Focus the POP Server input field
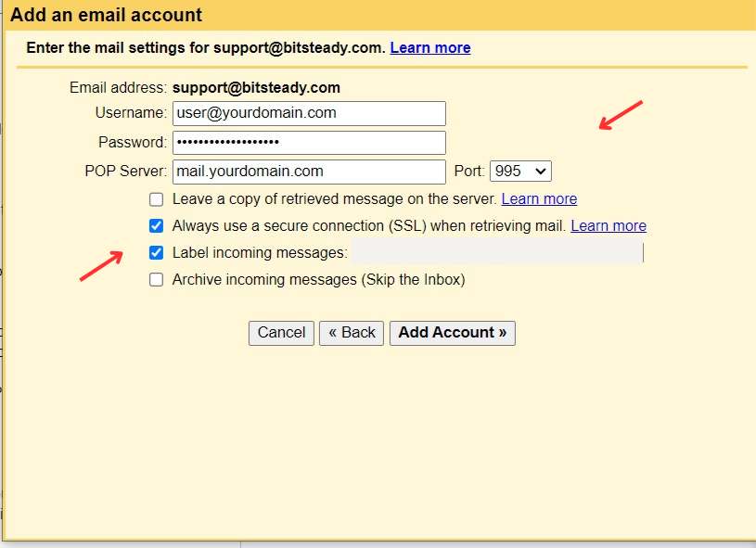This screenshot has width=756, height=548. point(309,172)
